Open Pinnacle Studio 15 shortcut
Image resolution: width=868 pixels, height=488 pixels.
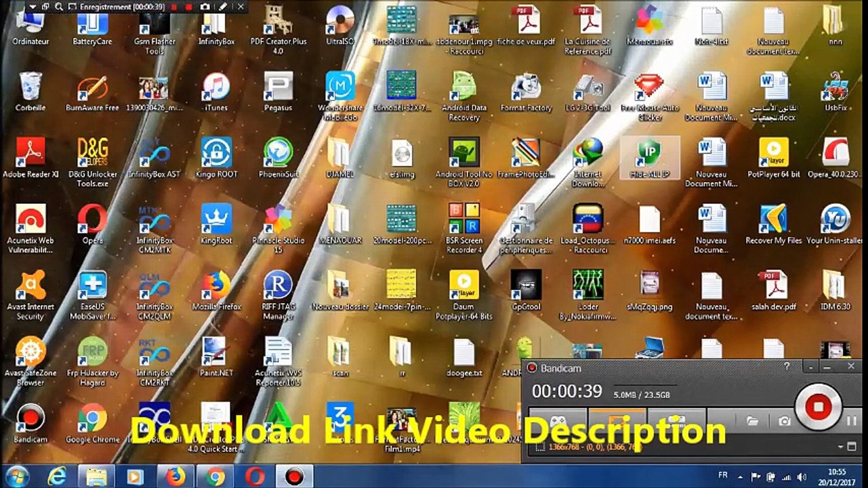[x=278, y=229]
